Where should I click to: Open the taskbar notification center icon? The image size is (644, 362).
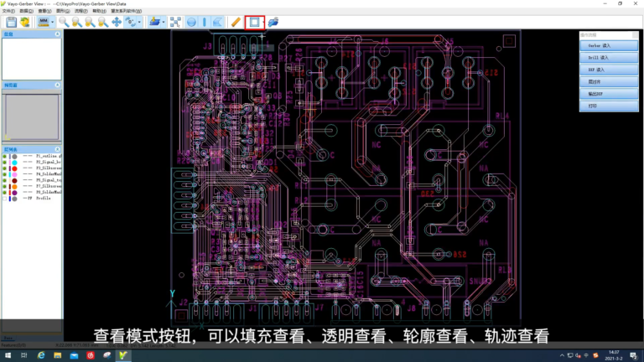pyautogui.click(x=634, y=355)
